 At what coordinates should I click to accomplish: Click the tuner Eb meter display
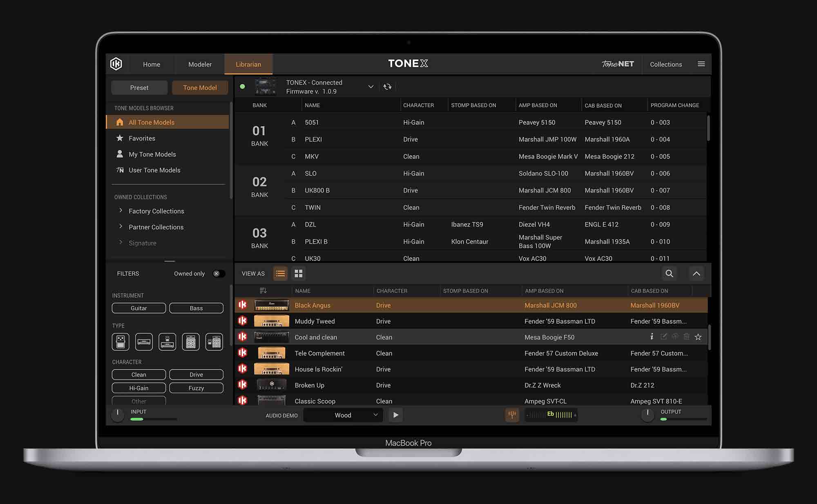[x=551, y=415]
